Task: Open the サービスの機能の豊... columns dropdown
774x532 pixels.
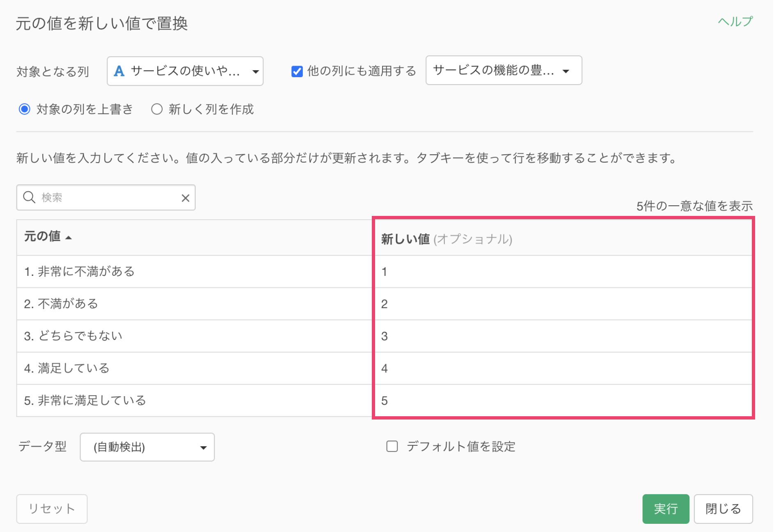Action: coord(503,71)
